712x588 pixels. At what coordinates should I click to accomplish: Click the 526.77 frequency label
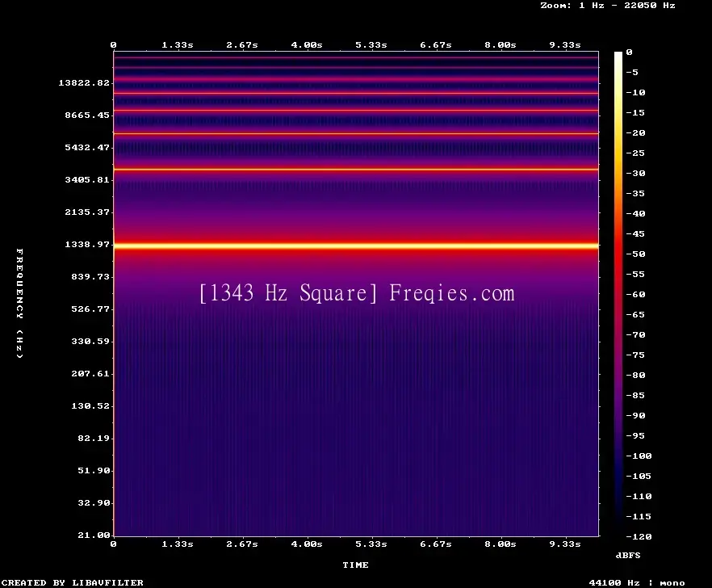[x=90, y=309]
